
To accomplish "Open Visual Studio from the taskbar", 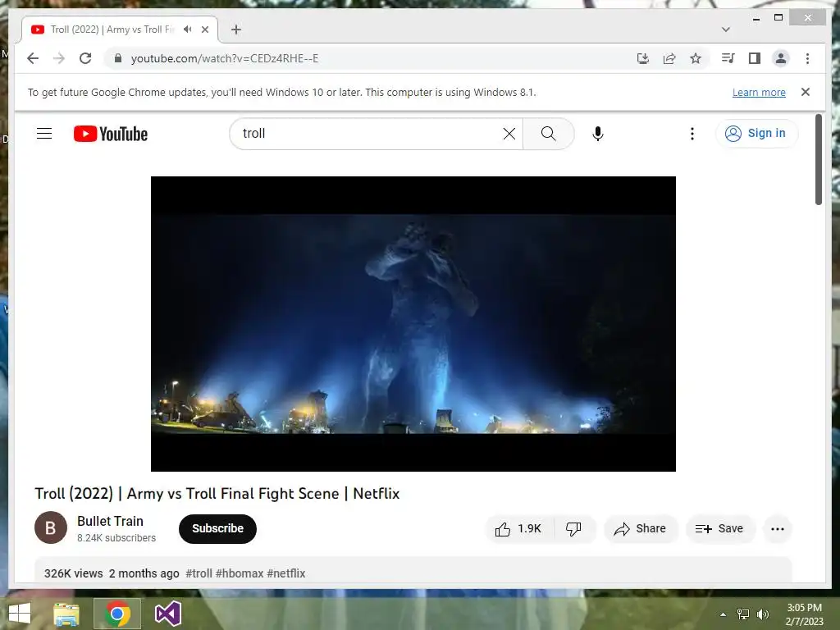I will (167, 614).
